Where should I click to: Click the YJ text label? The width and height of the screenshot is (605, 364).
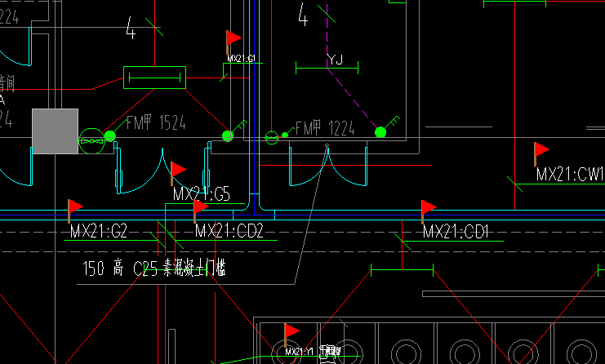pos(336,60)
